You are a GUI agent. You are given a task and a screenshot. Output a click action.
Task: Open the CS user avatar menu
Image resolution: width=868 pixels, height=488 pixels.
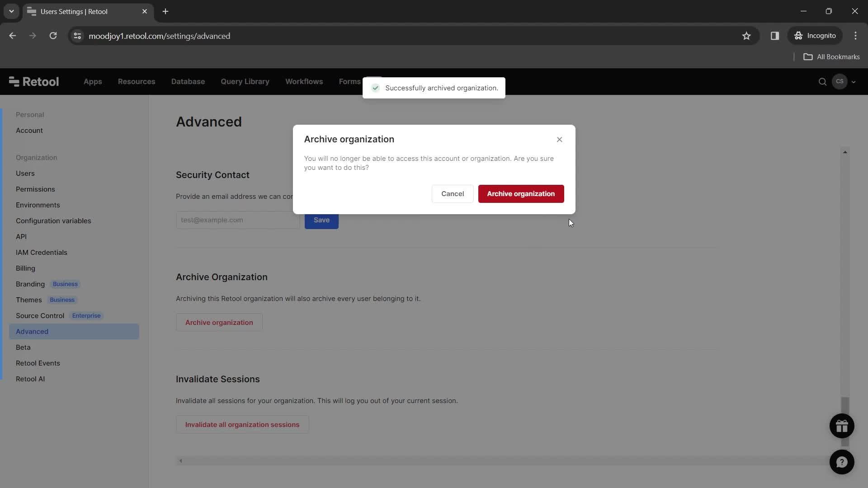point(840,82)
